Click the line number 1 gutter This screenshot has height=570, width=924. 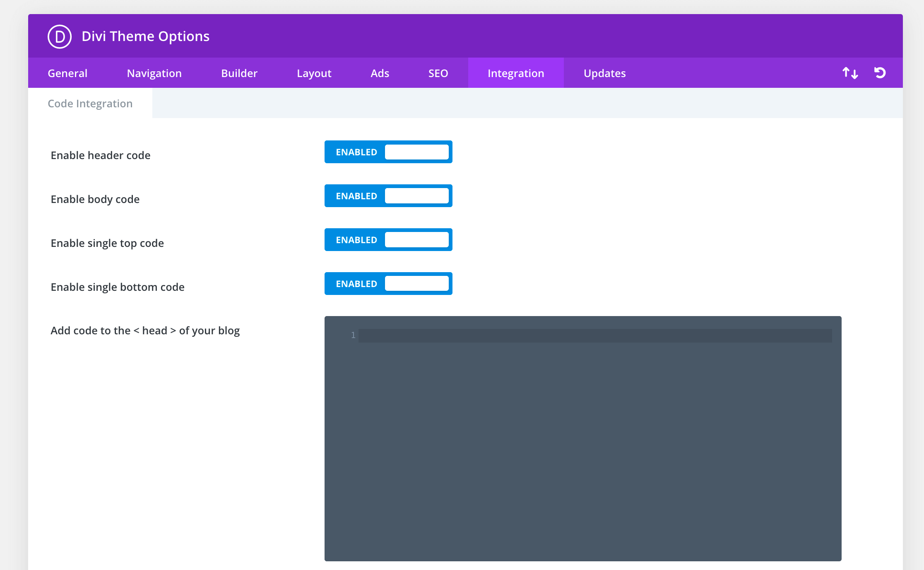click(353, 335)
